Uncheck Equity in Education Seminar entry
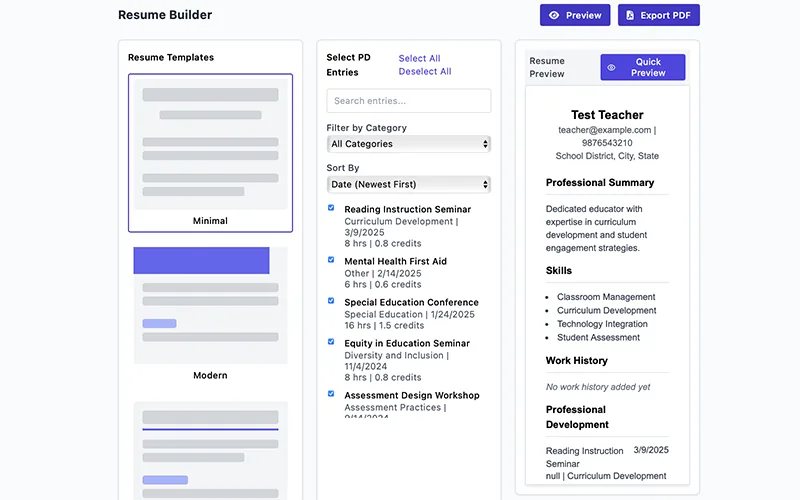The width and height of the screenshot is (800, 500). (x=331, y=342)
